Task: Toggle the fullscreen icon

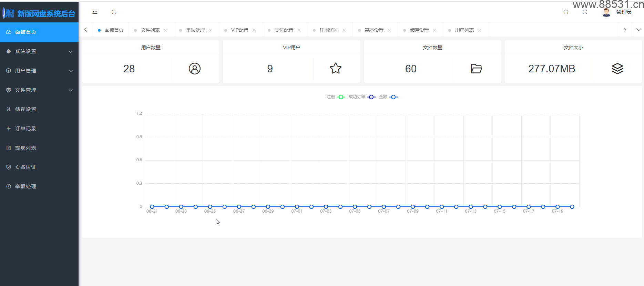Action: pos(585,12)
